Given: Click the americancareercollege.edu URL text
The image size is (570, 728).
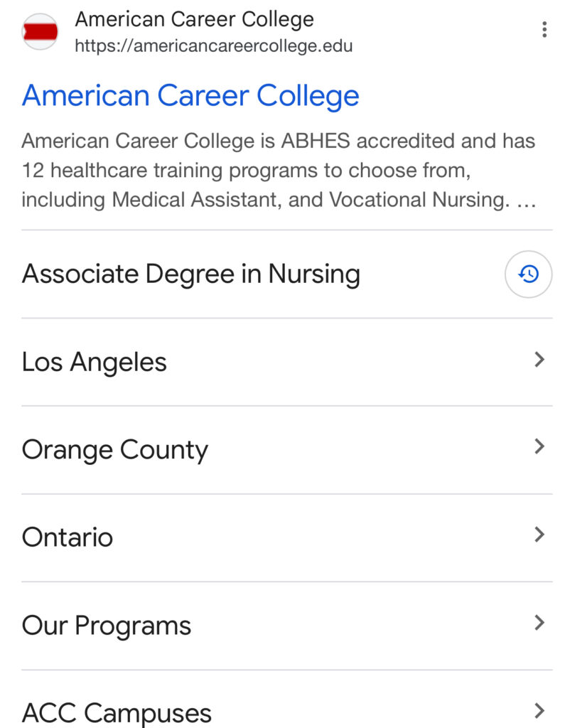Looking at the screenshot, I should point(214,46).
